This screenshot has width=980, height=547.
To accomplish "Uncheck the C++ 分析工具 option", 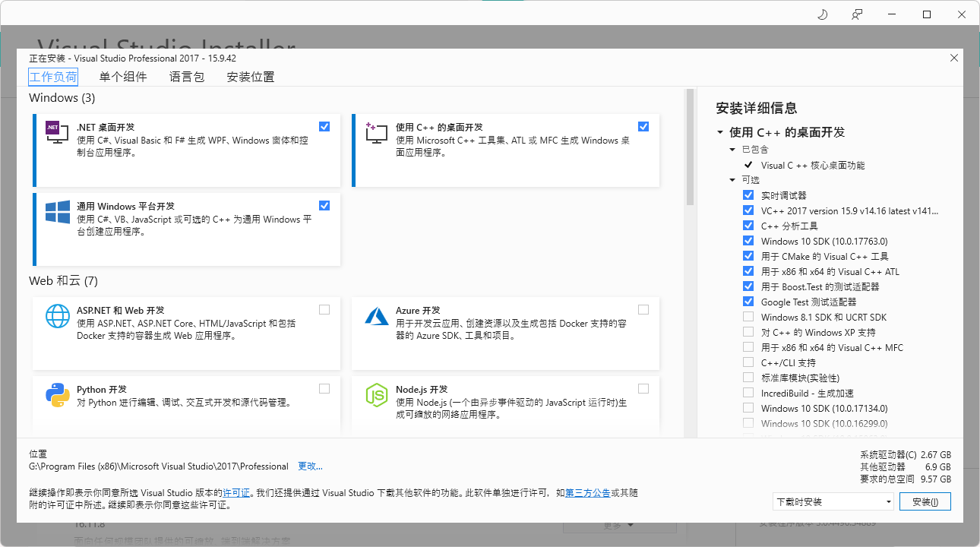I will (748, 226).
